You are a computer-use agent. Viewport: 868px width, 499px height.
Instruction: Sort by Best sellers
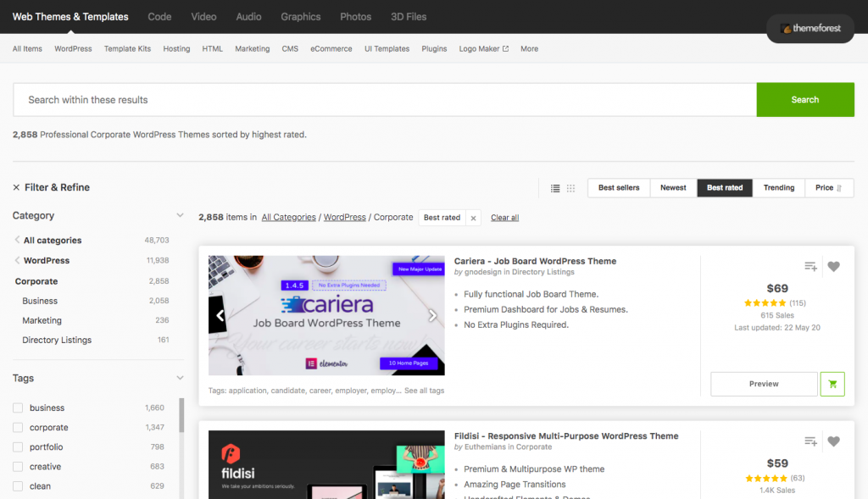click(619, 188)
